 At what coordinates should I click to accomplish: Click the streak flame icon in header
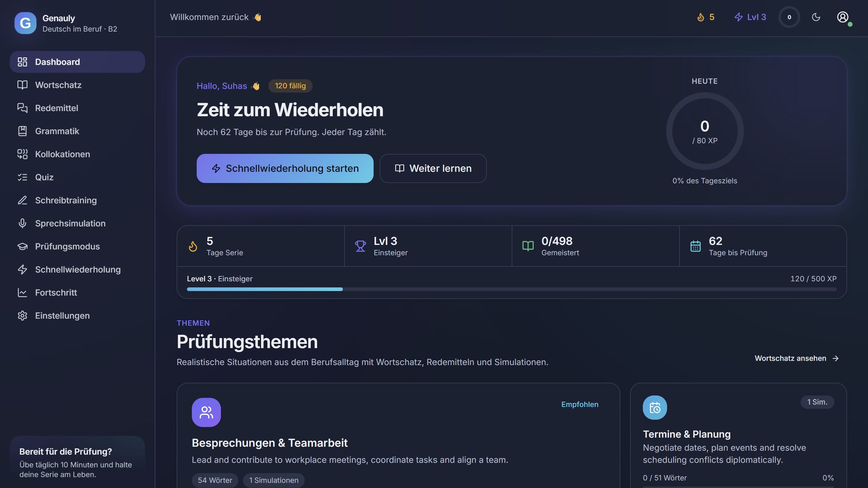tap(700, 17)
